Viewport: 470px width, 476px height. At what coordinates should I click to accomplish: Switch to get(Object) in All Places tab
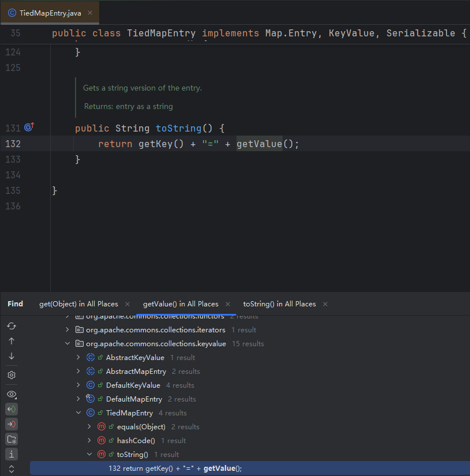pos(78,304)
